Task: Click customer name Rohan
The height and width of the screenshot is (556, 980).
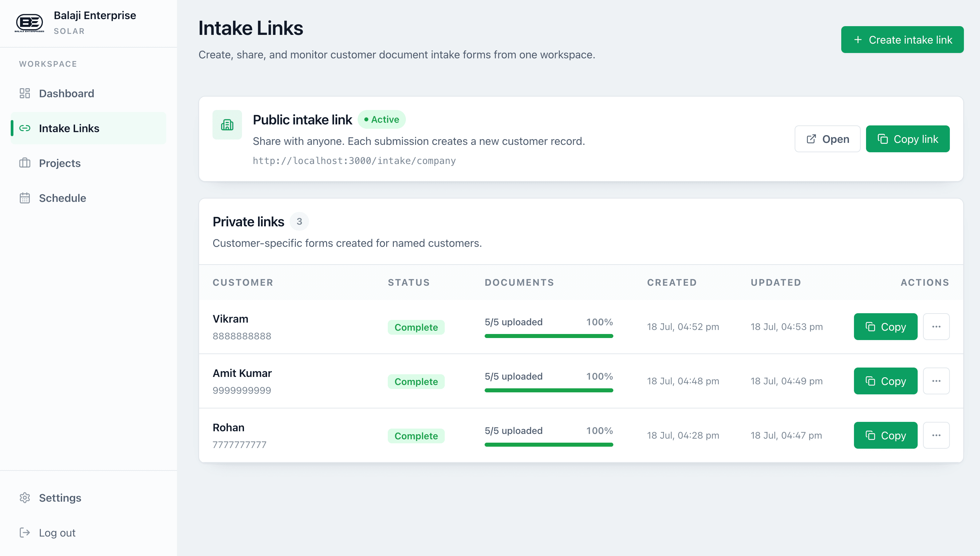Action: click(x=228, y=427)
